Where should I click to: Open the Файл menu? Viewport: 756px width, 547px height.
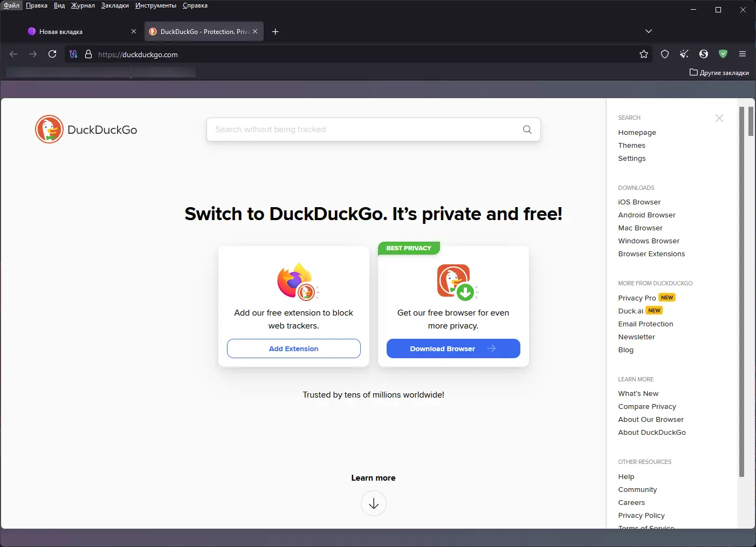[x=11, y=5]
